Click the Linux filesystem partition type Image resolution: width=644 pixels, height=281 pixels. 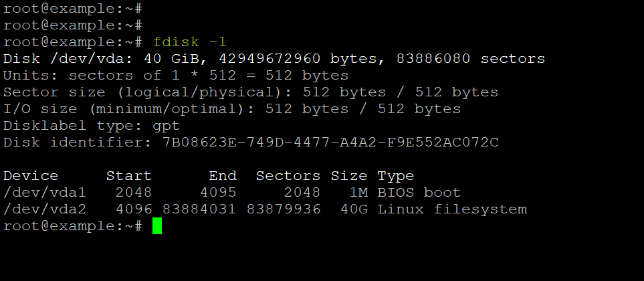[452, 209]
